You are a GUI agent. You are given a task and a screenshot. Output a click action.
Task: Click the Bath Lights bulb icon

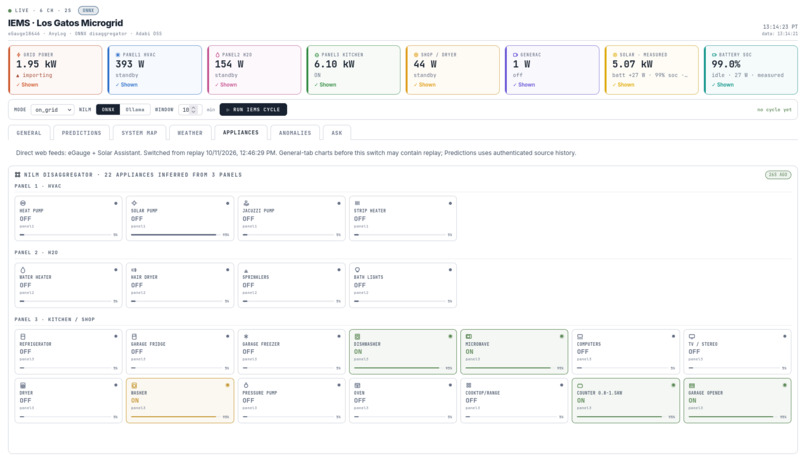coord(357,269)
